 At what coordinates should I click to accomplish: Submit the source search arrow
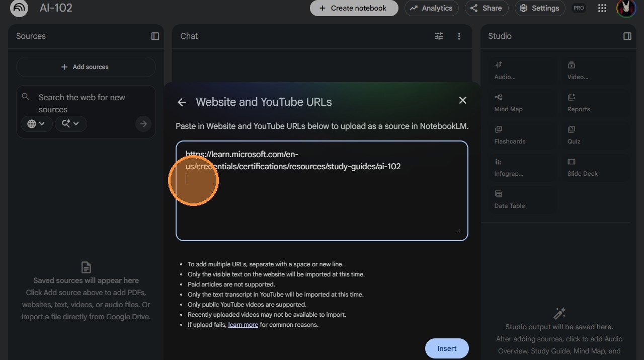coord(143,124)
